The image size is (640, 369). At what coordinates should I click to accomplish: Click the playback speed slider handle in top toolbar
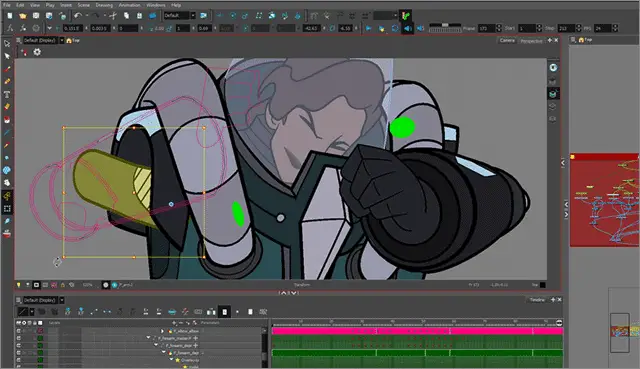pyautogui.click(x=445, y=25)
